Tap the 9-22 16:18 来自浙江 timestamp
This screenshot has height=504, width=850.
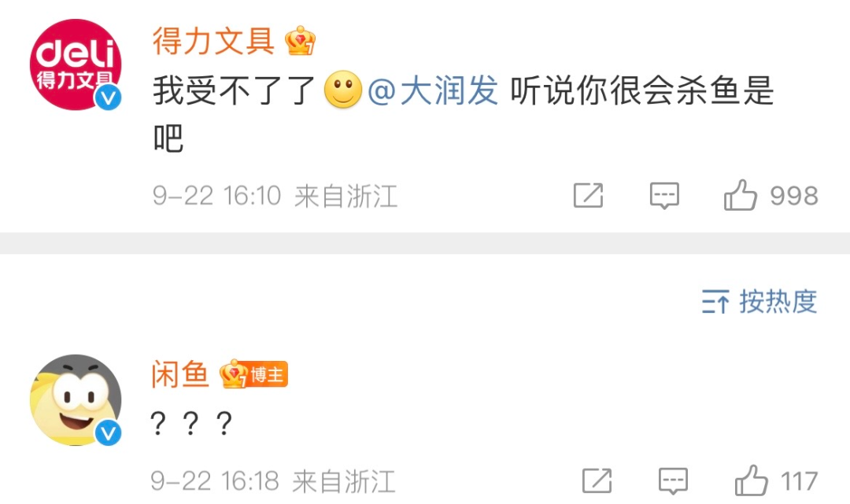273,481
